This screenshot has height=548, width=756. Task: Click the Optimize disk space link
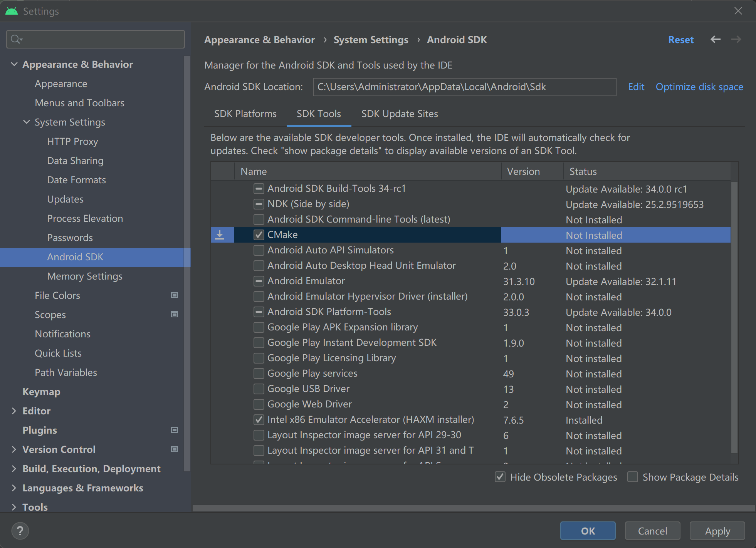tap(699, 87)
